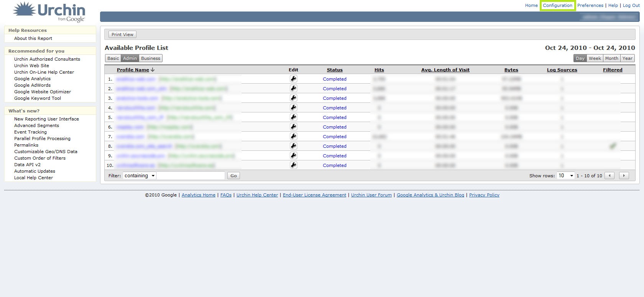The width and height of the screenshot is (644, 297).
Task: Sort the table by Profile Name header
Action: click(133, 70)
